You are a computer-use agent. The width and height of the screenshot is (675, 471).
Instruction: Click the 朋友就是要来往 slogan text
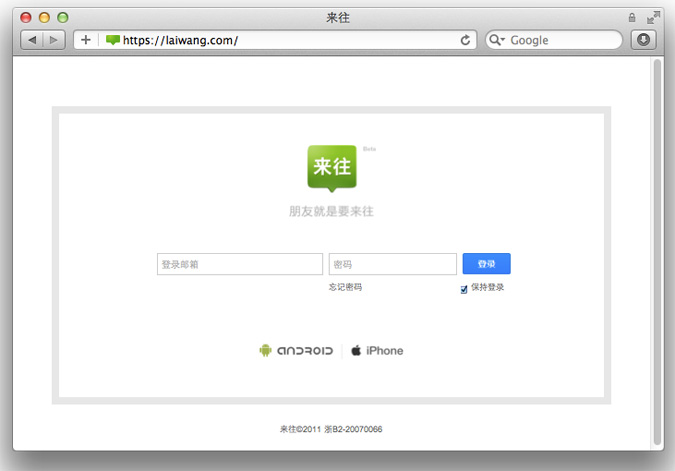coord(331,211)
